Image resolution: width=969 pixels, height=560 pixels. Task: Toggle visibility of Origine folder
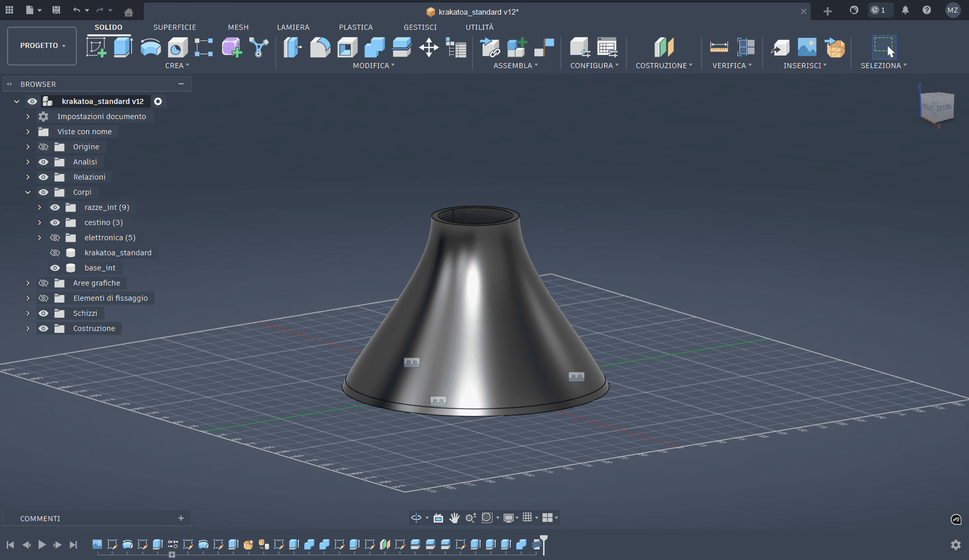(43, 147)
